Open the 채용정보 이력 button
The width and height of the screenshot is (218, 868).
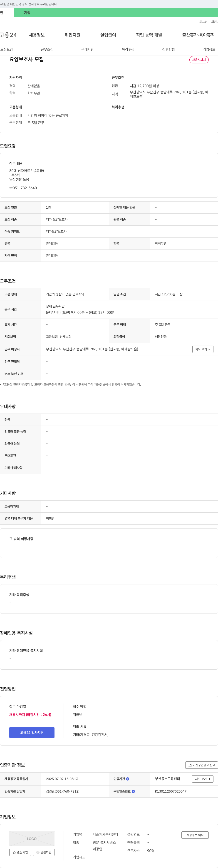point(195,835)
